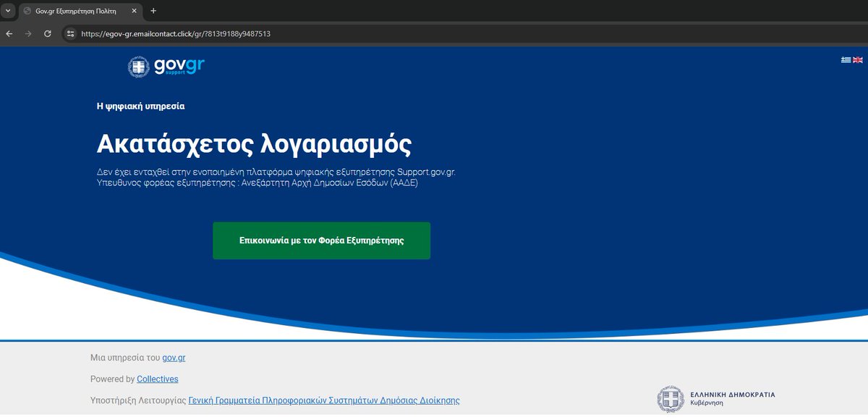Screen dimensions: 868x420
Task: Click Επικοινωνία με τον Φορέα Εξυπηρέτησης button
Action: [321, 240]
